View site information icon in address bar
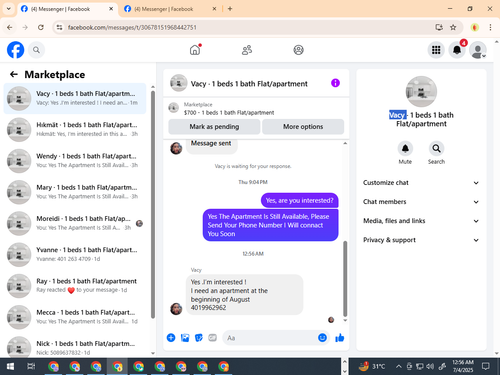 click(x=59, y=27)
